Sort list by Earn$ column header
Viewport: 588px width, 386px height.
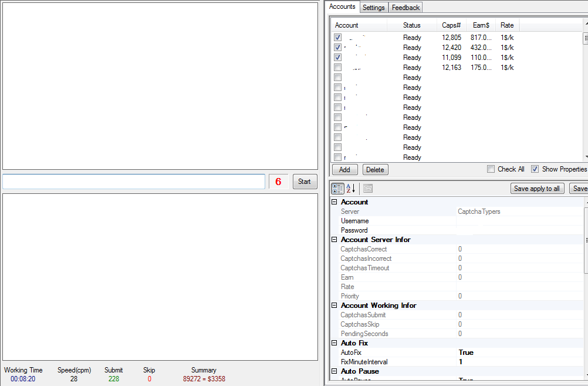(481, 25)
